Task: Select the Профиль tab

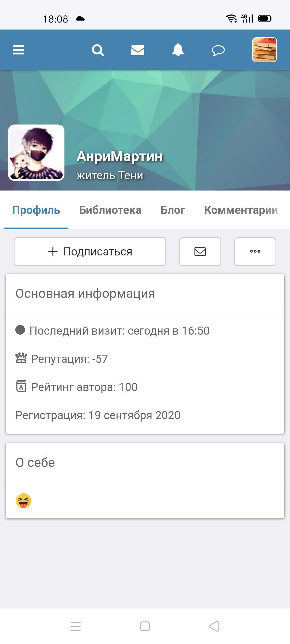Action: (x=36, y=210)
